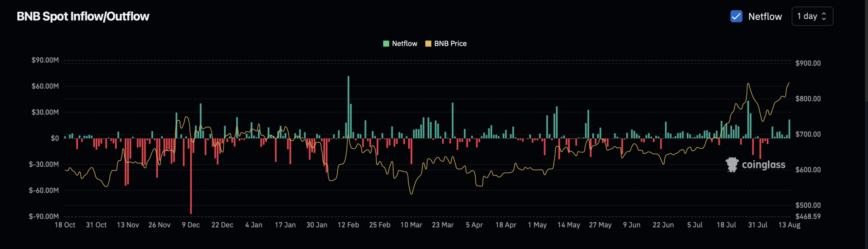Click the $900.00 price axis value
Viewport: 868px width, 249px height.
pyautogui.click(x=808, y=63)
